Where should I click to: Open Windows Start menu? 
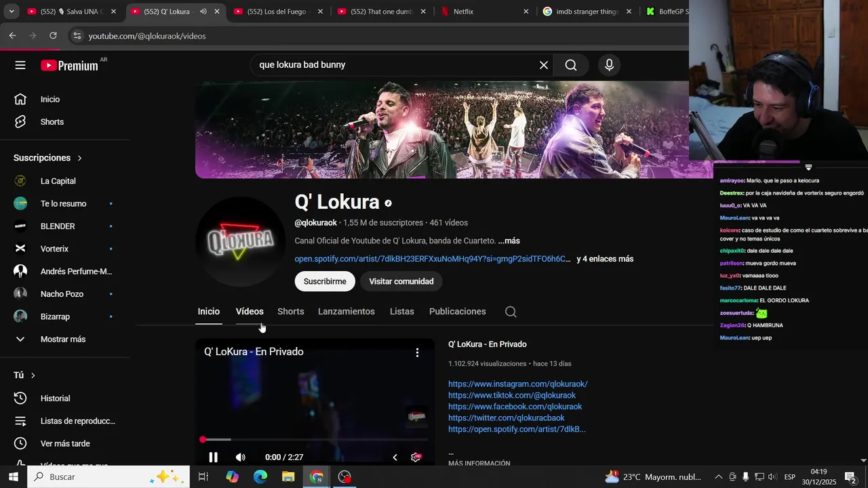[14, 477]
